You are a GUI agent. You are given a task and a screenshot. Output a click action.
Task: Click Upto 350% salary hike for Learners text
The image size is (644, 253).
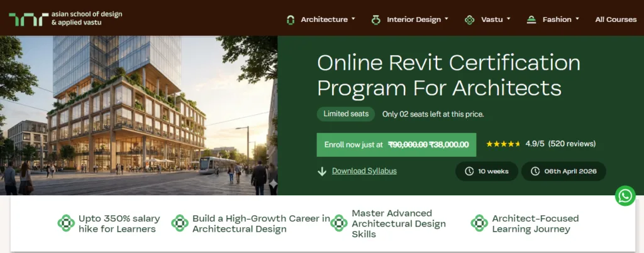[x=119, y=223]
